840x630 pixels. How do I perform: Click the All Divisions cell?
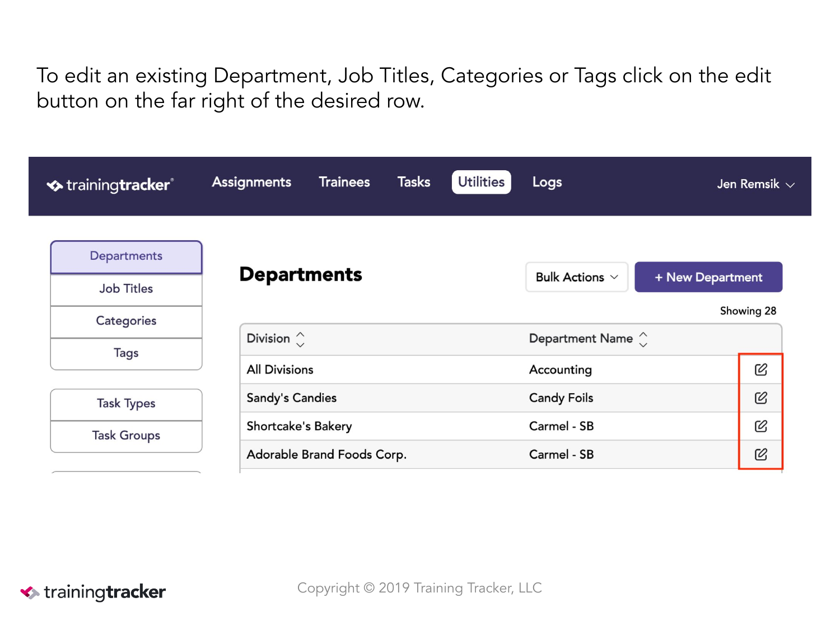click(x=280, y=370)
